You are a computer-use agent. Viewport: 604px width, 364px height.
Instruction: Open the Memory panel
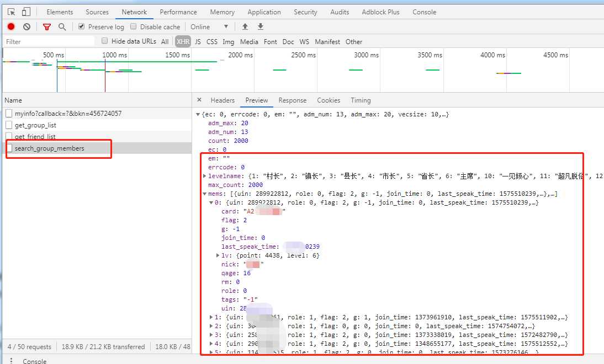222,12
